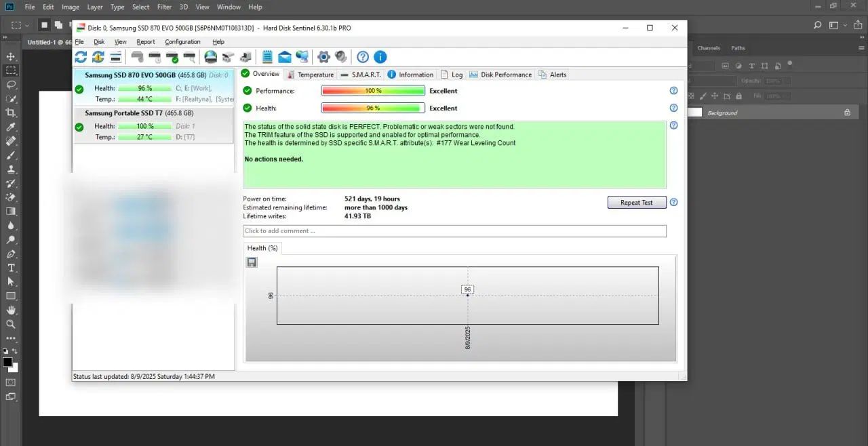868x446 pixels.
Task: Open Help via the question mark toolbar icon
Action: click(x=363, y=57)
